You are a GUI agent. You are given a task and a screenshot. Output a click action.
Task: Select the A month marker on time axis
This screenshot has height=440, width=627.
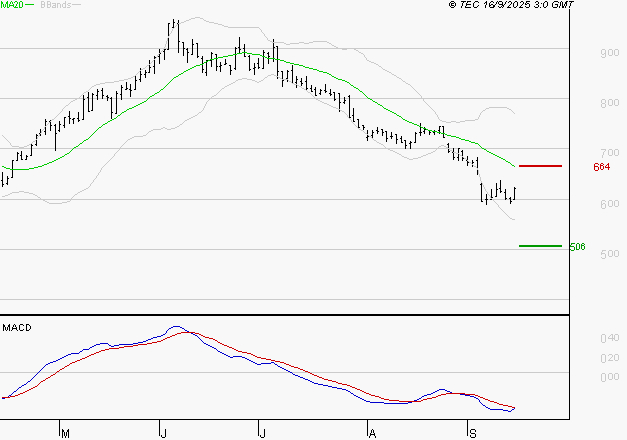click(x=372, y=433)
